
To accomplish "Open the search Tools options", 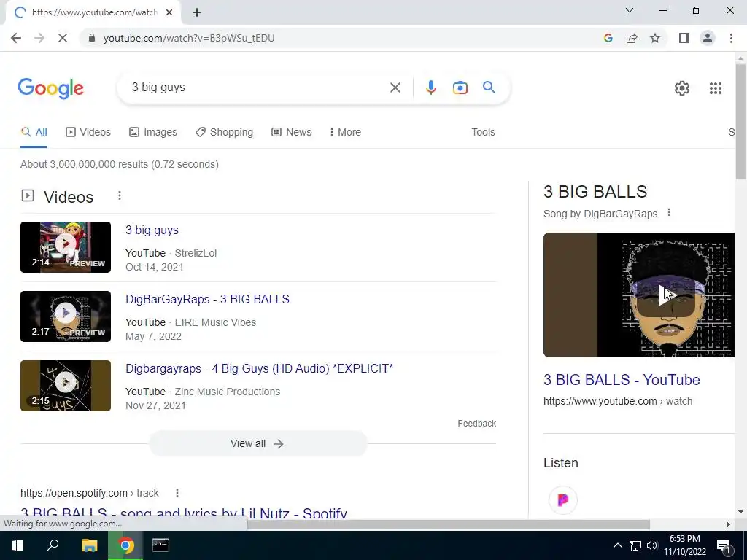I will (483, 132).
